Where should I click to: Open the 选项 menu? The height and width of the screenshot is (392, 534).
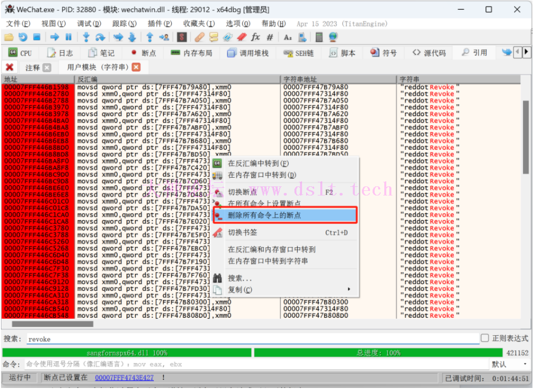(238, 23)
